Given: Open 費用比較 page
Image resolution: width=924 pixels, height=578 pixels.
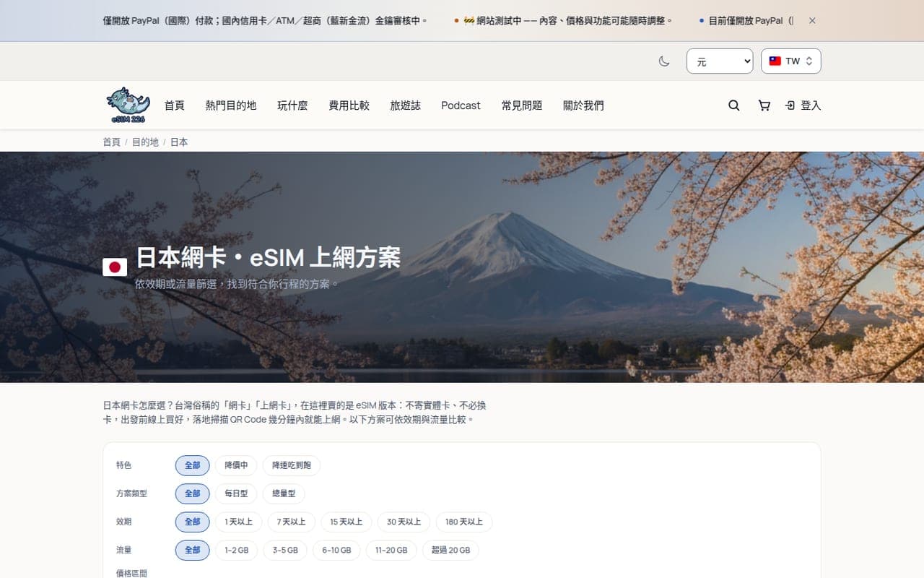Looking at the screenshot, I should (349, 105).
